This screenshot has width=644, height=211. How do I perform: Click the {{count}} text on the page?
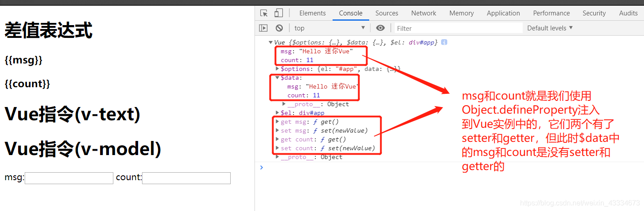click(27, 83)
